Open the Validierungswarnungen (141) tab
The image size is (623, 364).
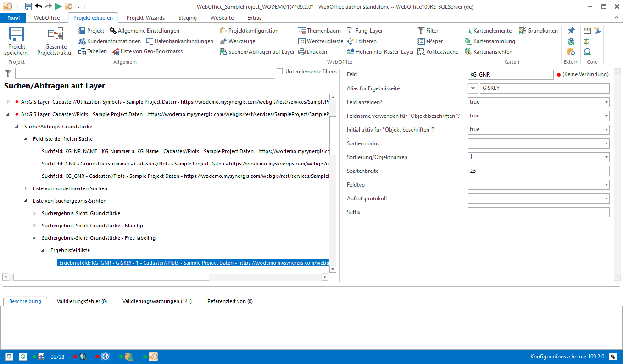tap(157, 301)
